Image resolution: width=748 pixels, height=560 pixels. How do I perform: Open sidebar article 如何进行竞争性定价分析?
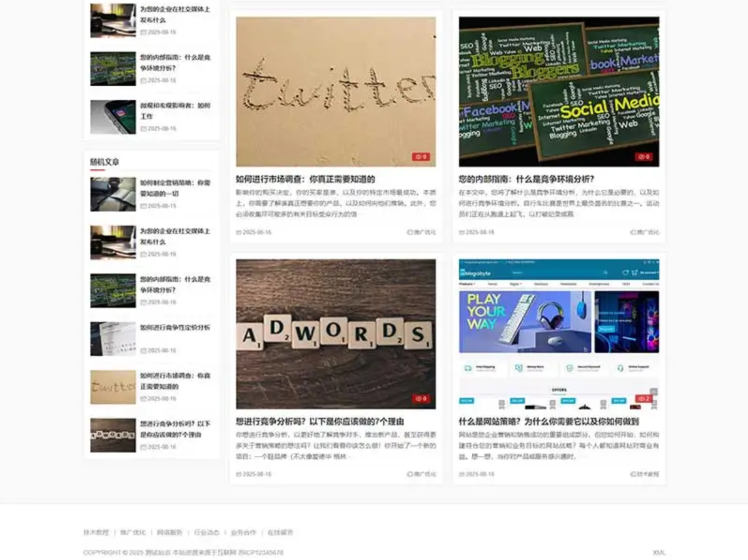174,327
